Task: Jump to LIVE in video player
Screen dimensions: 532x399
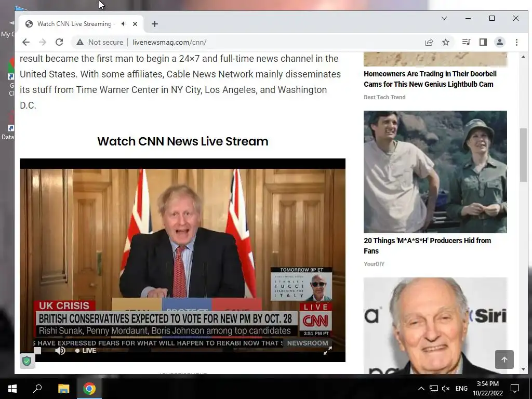Action: point(86,351)
